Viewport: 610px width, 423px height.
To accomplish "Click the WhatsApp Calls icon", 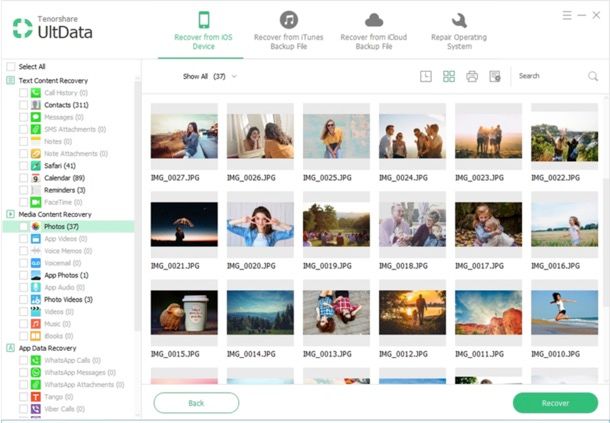I will (36, 360).
